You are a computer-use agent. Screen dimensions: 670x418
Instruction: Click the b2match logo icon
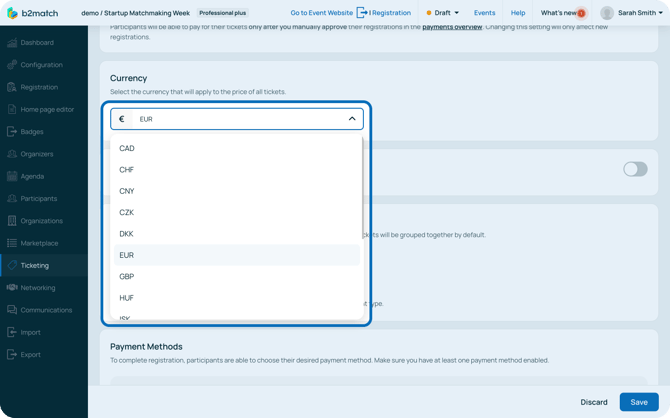coord(13,13)
